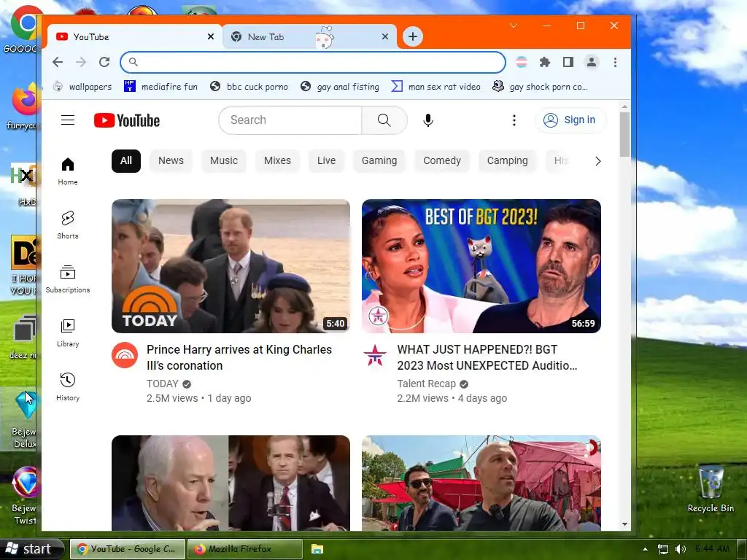Viewport: 747px width, 560px height.
Task: Switch to Mozilla Firefox taskbar button
Action: (245, 549)
